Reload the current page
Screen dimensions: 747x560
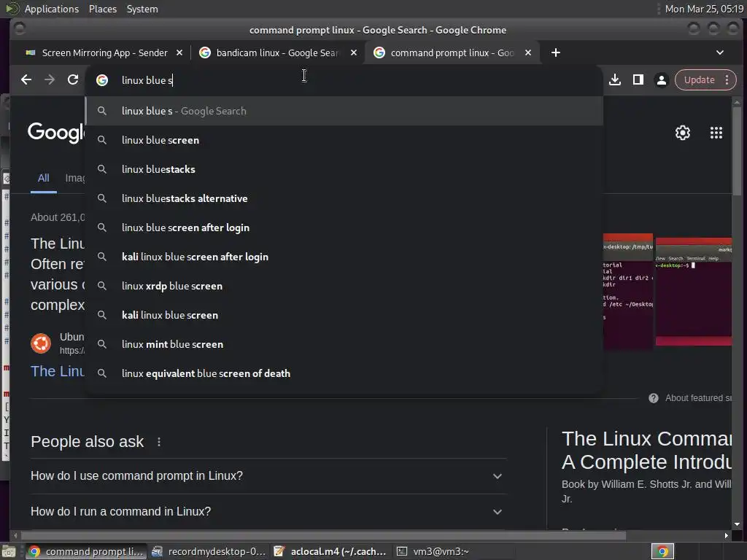73,80
